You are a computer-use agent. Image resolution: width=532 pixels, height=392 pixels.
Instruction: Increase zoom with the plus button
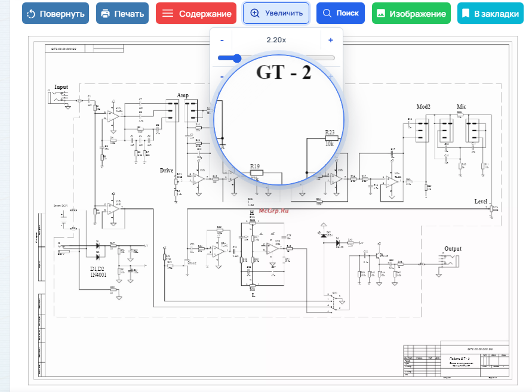pyautogui.click(x=331, y=40)
